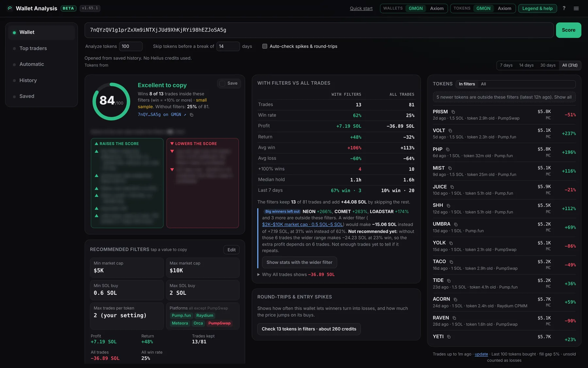Open the Saved page

(41, 96)
